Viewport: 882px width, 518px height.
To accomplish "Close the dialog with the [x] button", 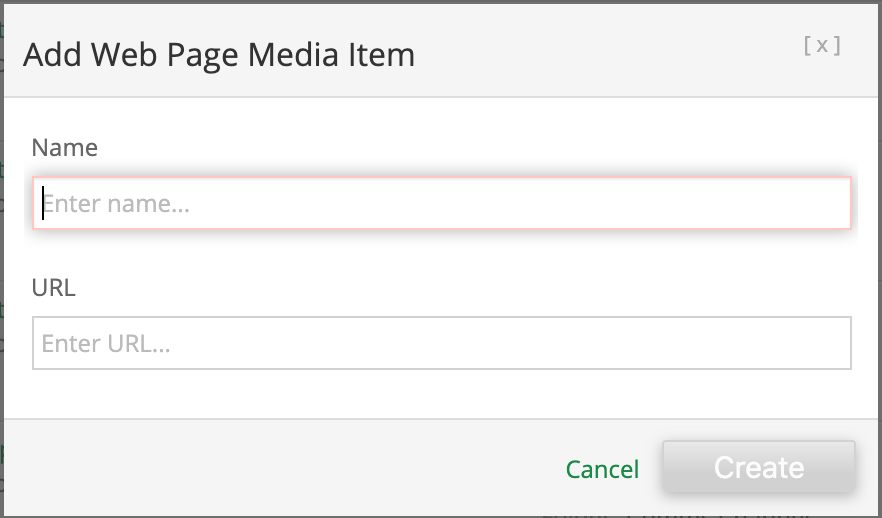I will [x=821, y=46].
